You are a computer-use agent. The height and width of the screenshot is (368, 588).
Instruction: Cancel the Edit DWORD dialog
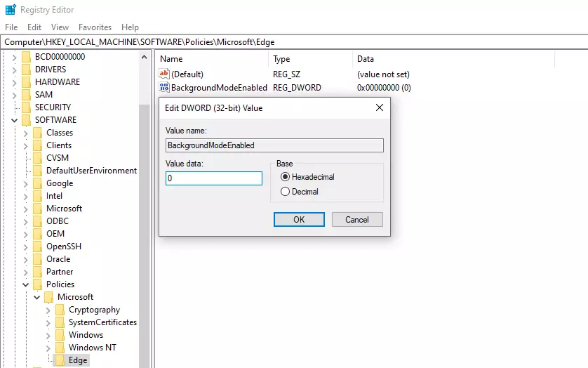pyautogui.click(x=357, y=220)
